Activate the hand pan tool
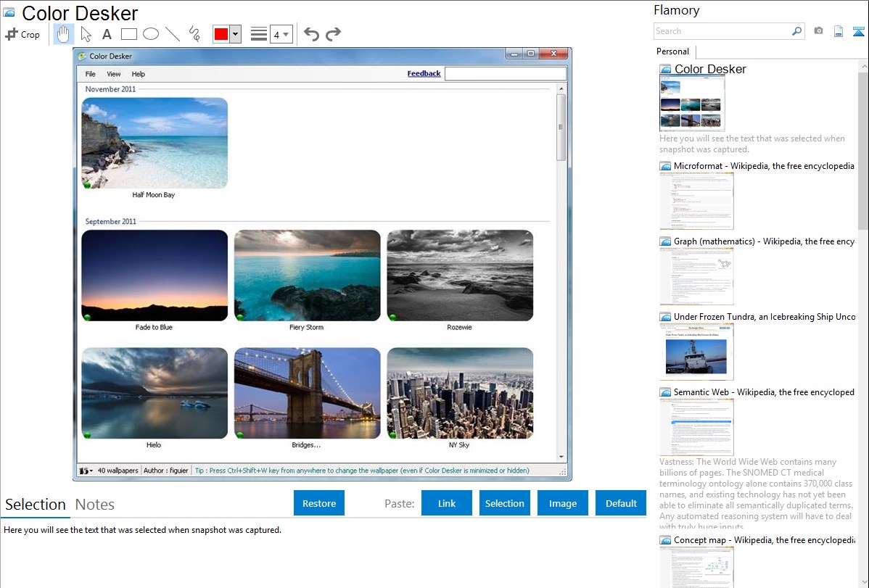The height and width of the screenshot is (588, 869). tap(63, 34)
